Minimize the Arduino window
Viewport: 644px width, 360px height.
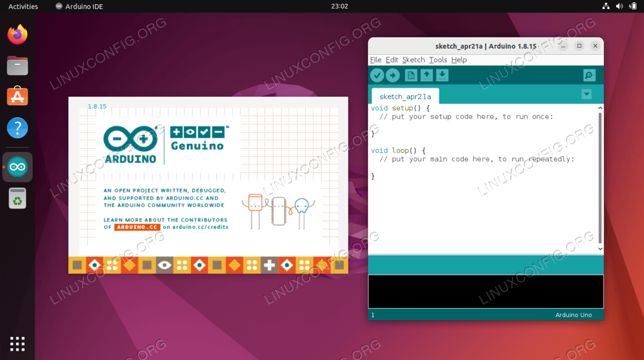[x=563, y=46]
